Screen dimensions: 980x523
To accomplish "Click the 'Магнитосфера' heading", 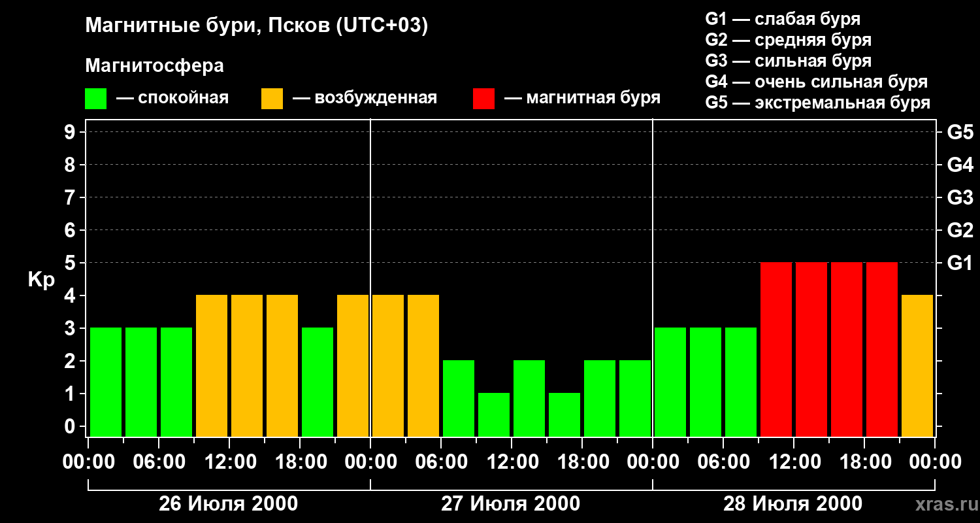I will tap(154, 65).
